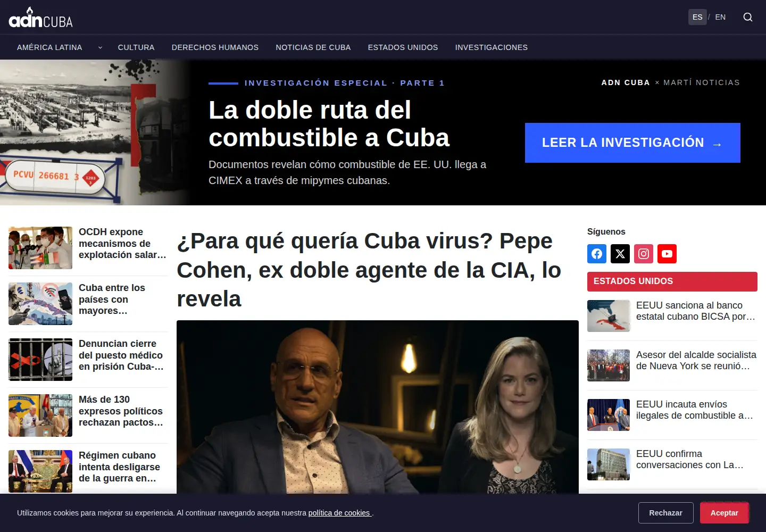Open the X (Twitter) social icon

point(620,254)
